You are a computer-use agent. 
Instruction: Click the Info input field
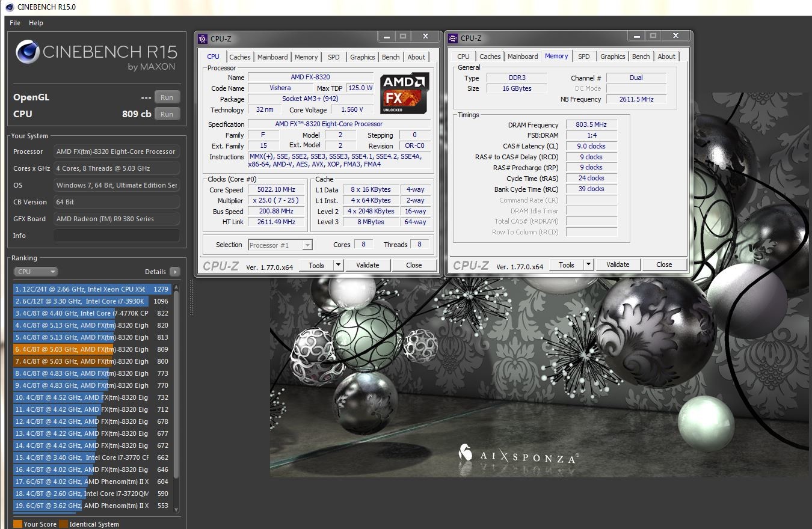click(x=117, y=236)
